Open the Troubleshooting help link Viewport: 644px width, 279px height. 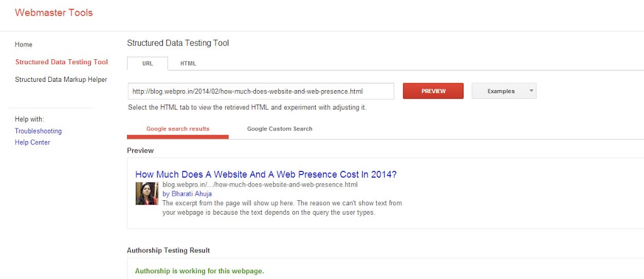click(38, 131)
